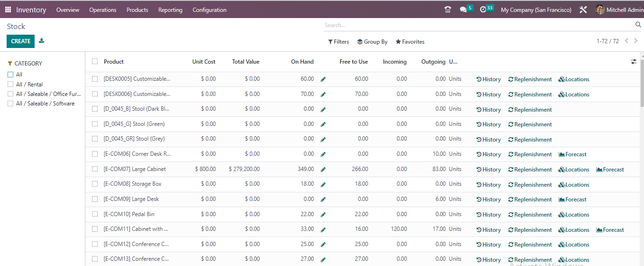The height and width of the screenshot is (266, 644).
Task: Open Forecast for E-COM11 Cabinet row
Action: (x=610, y=230)
